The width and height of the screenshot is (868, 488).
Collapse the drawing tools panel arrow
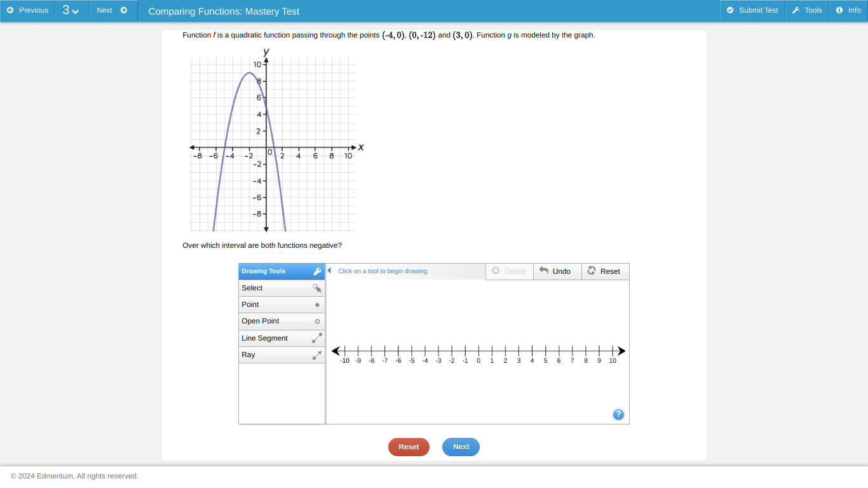(x=329, y=271)
